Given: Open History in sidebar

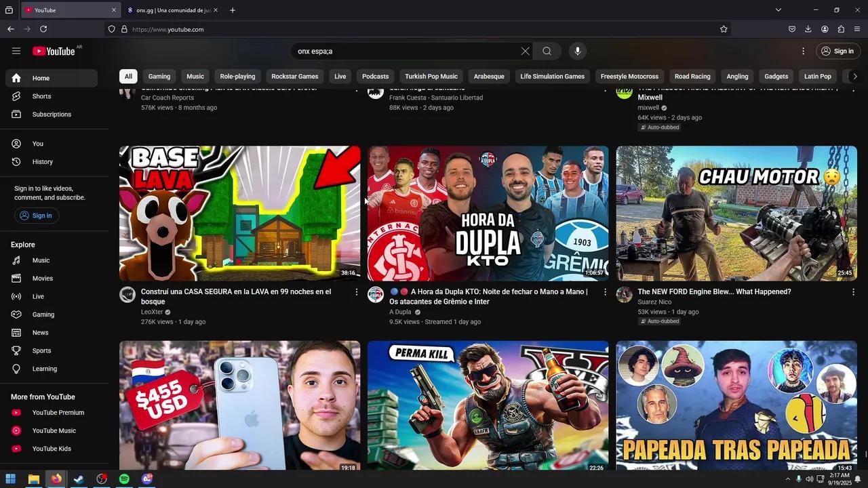Looking at the screenshot, I should 52,162.
